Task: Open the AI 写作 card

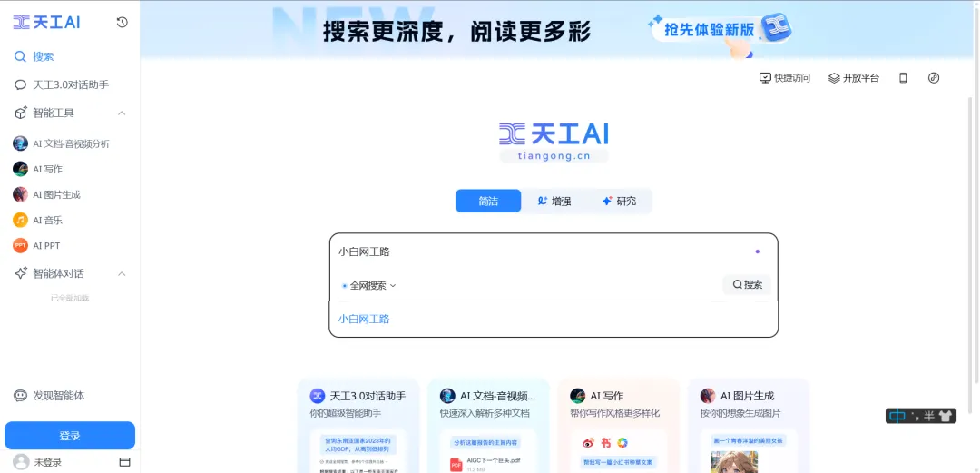Action: pos(618,426)
